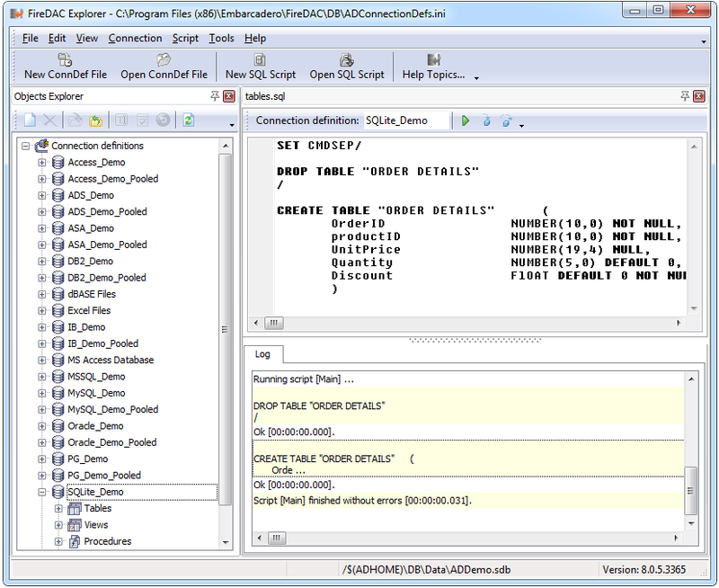Viewport: 719px width, 588px height.
Task: Open the Help menu
Action: (255, 38)
